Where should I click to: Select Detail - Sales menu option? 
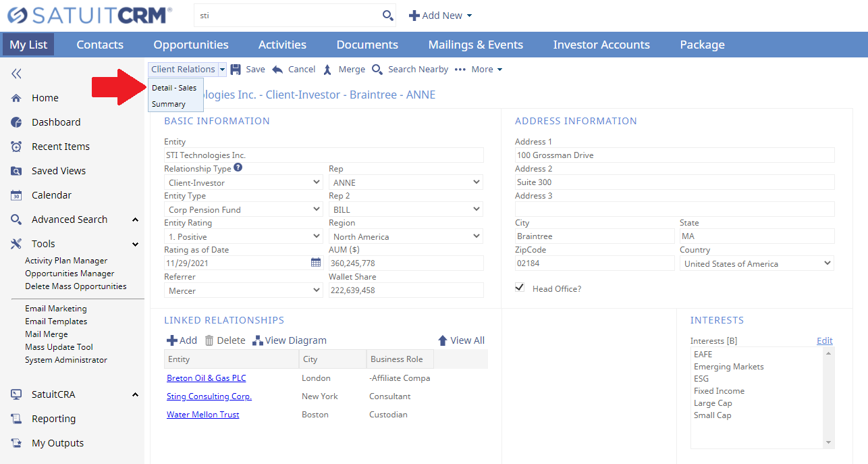(174, 88)
